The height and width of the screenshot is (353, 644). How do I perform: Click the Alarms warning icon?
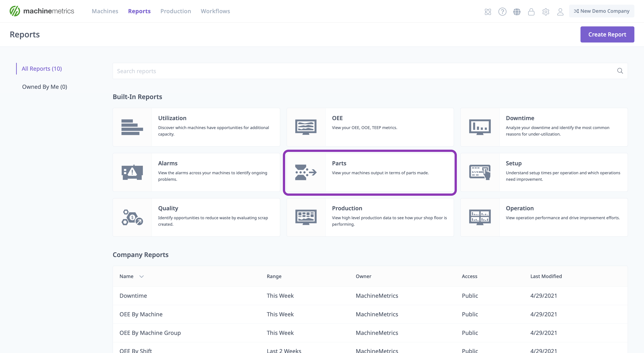tap(132, 172)
